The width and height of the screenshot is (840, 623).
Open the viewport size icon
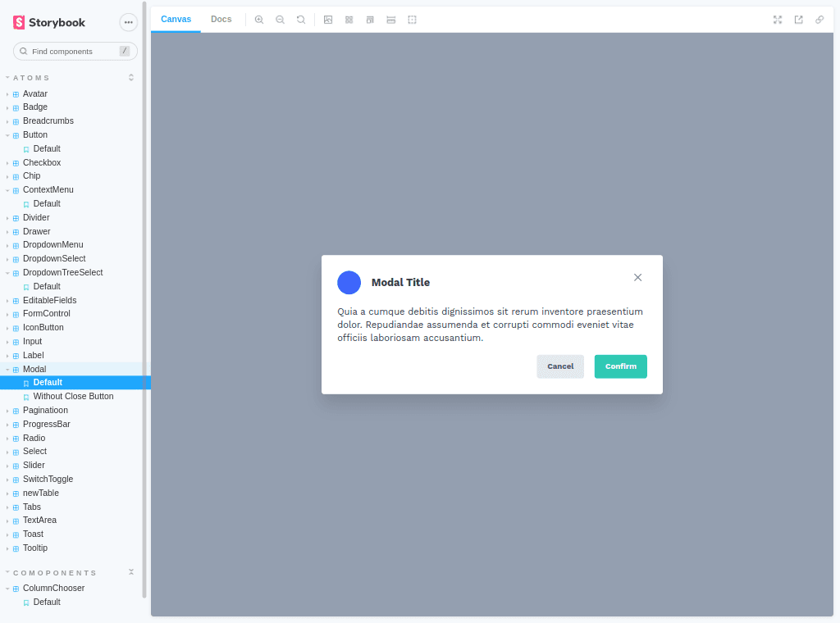[370, 20]
